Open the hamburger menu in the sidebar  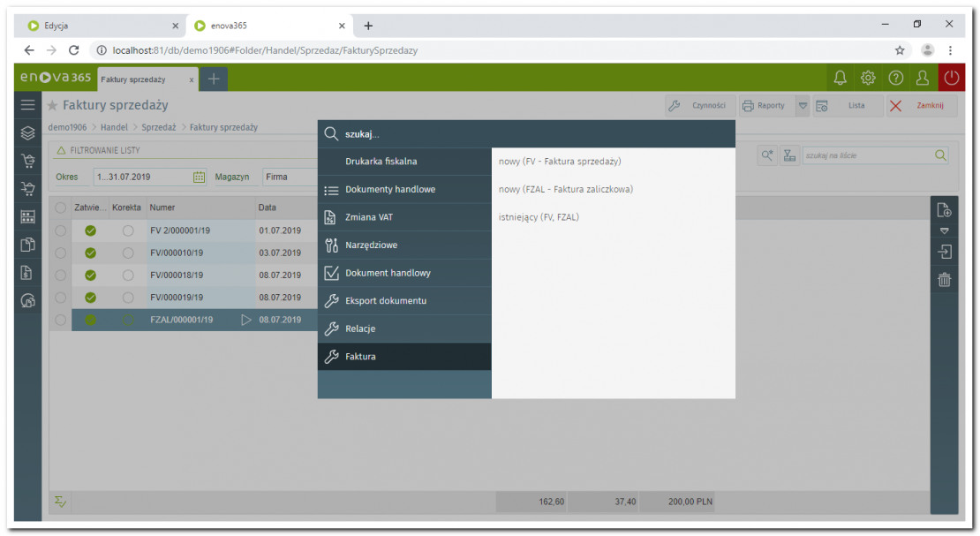point(28,105)
